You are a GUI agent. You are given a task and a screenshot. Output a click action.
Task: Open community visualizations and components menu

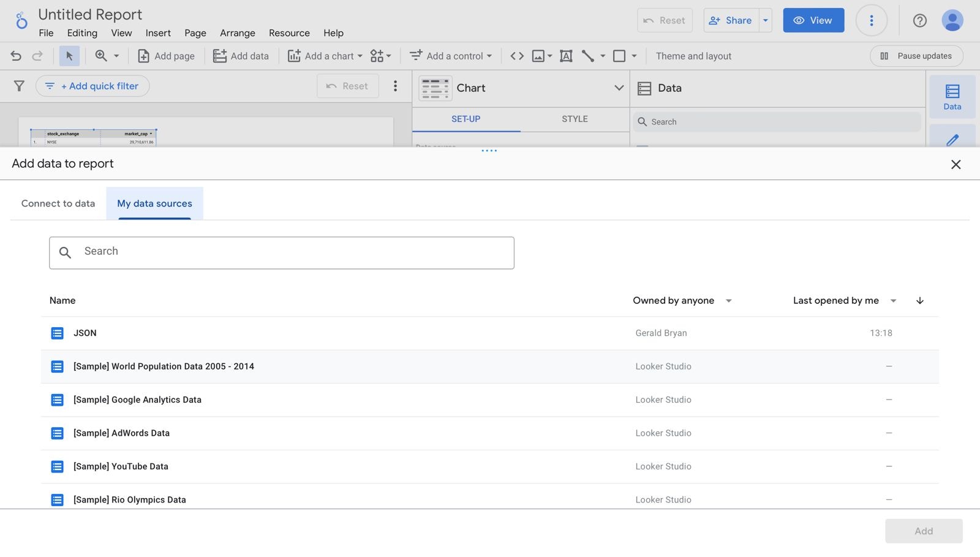[x=380, y=56]
